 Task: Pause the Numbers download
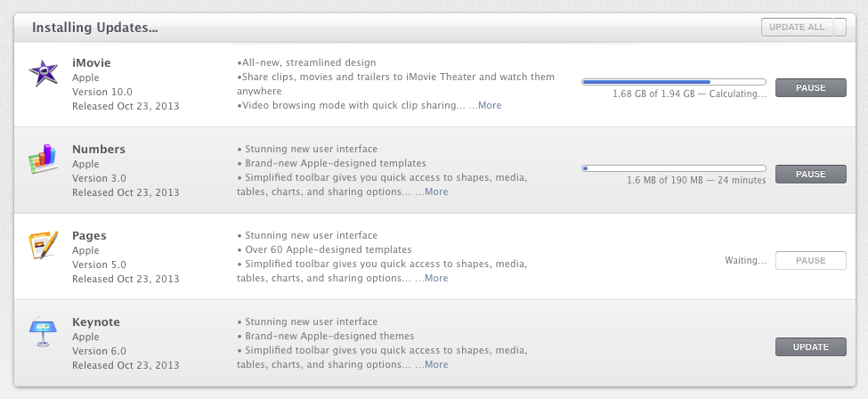click(x=810, y=174)
